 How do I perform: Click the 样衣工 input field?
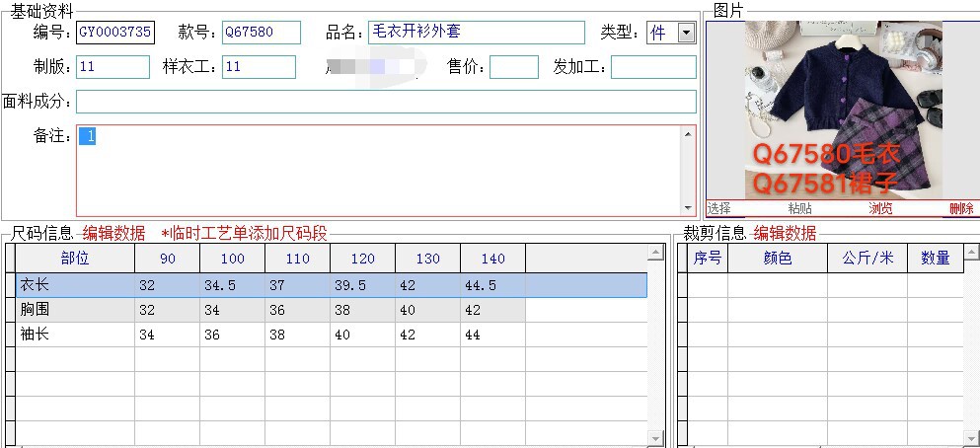(259, 67)
